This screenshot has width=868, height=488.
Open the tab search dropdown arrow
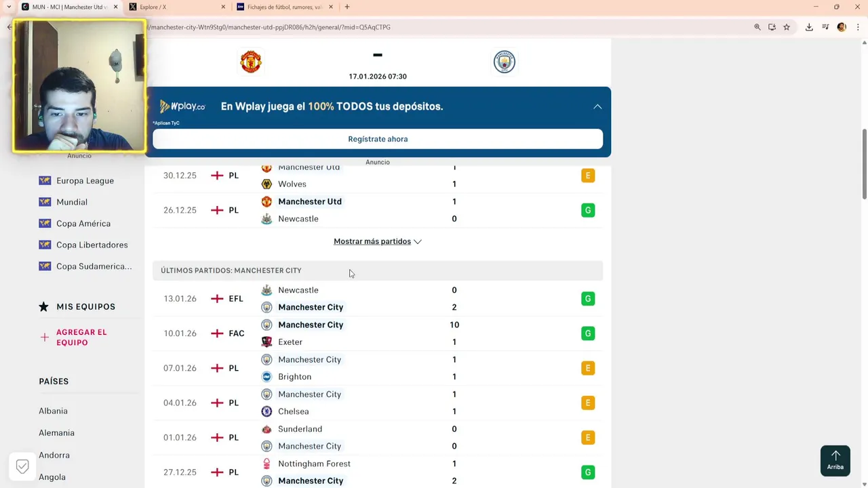(x=8, y=7)
